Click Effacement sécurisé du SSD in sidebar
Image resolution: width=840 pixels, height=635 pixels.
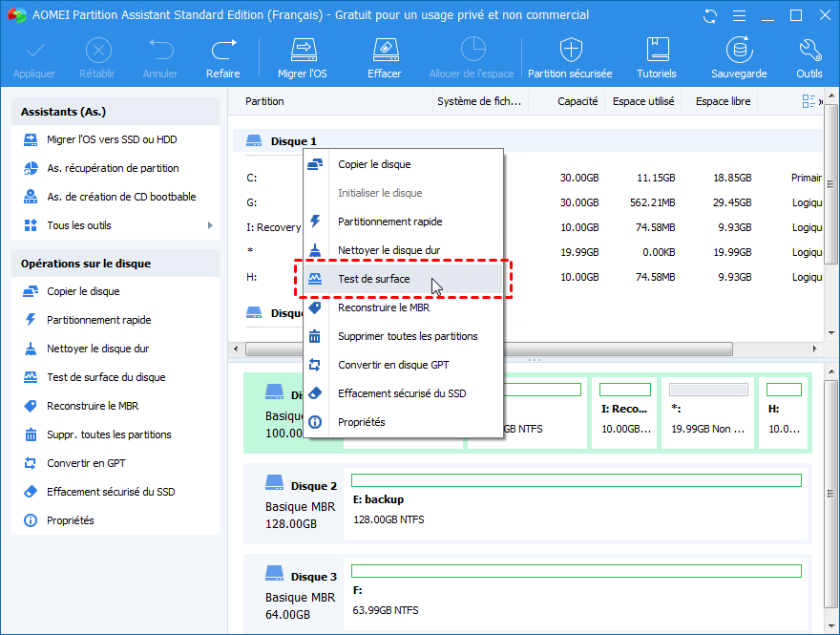tap(111, 492)
